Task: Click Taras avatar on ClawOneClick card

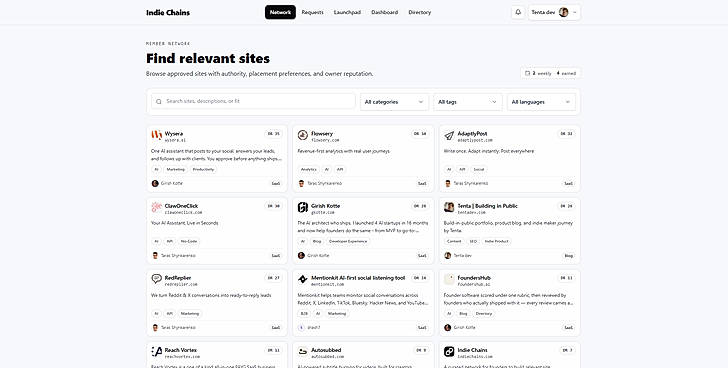Action: coord(155,255)
